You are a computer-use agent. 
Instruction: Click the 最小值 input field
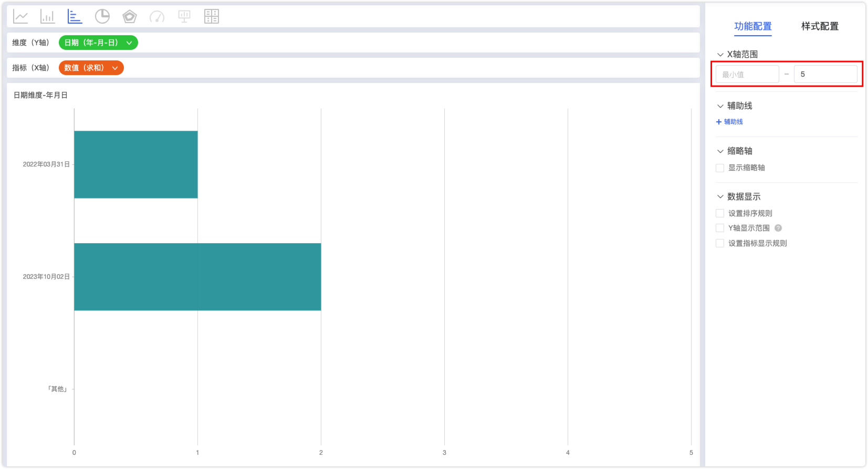[x=747, y=74]
